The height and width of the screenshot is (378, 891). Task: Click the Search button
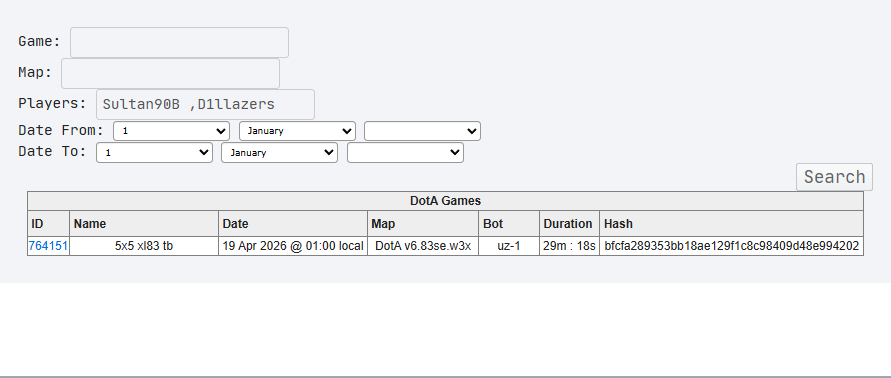[834, 177]
